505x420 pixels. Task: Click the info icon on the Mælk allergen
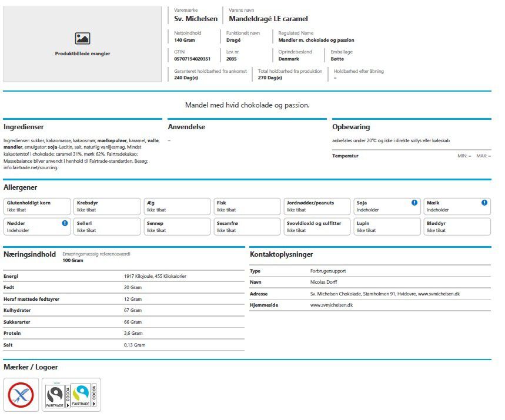(x=484, y=203)
